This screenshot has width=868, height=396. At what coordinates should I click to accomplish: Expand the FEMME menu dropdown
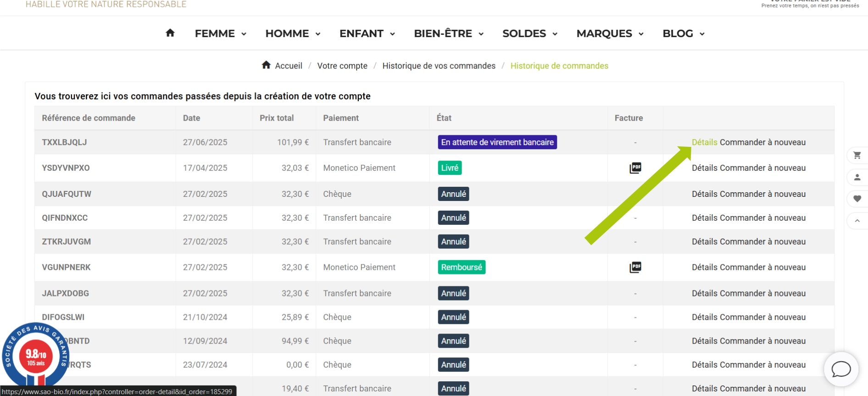point(221,33)
